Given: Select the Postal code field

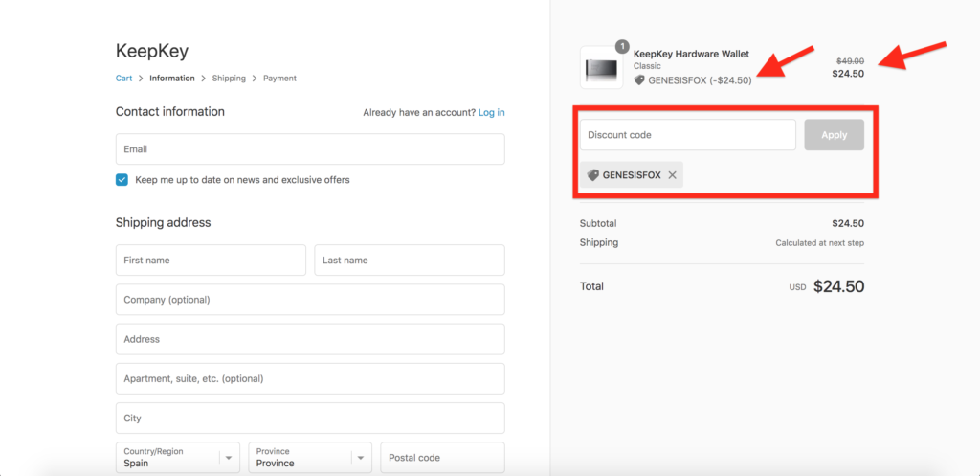Looking at the screenshot, I should [x=442, y=458].
